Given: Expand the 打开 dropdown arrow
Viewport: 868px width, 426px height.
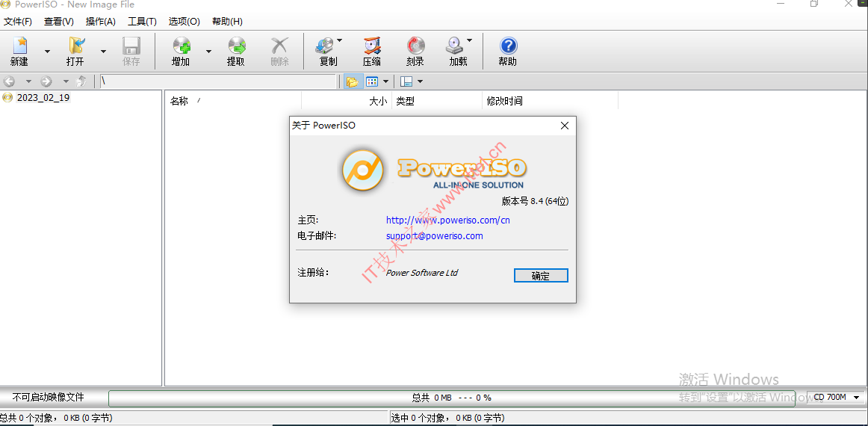Looking at the screenshot, I should [103, 52].
